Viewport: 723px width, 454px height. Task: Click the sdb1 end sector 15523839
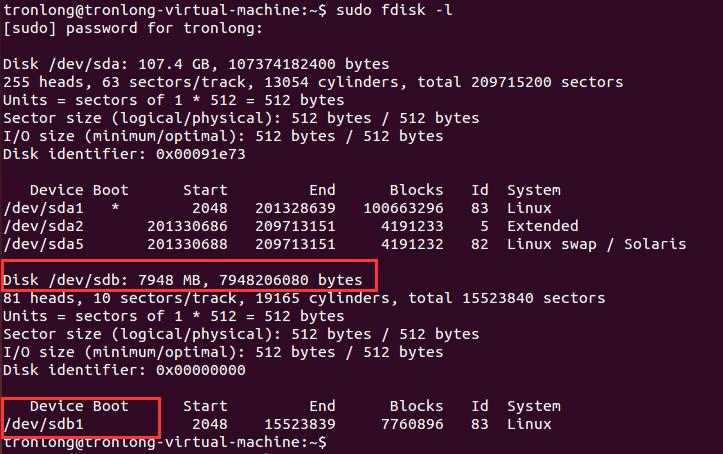tap(300, 424)
